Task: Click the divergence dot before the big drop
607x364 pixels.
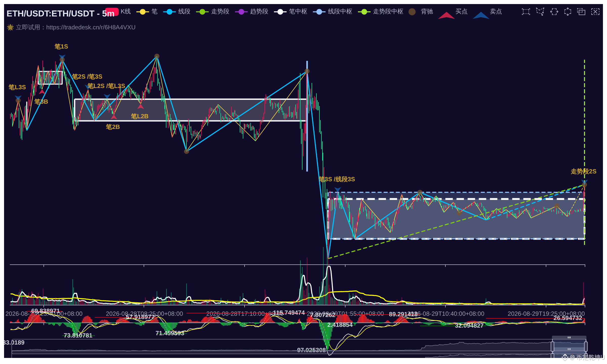Action: click(307, 71)
